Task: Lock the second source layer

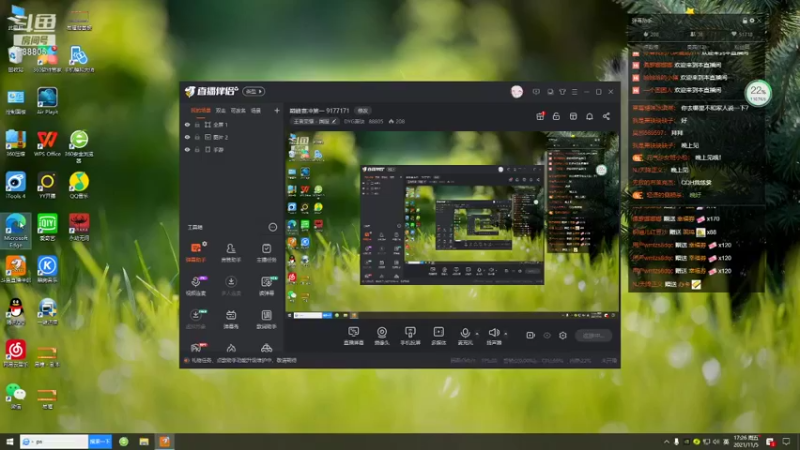Action: coord(197,137)
